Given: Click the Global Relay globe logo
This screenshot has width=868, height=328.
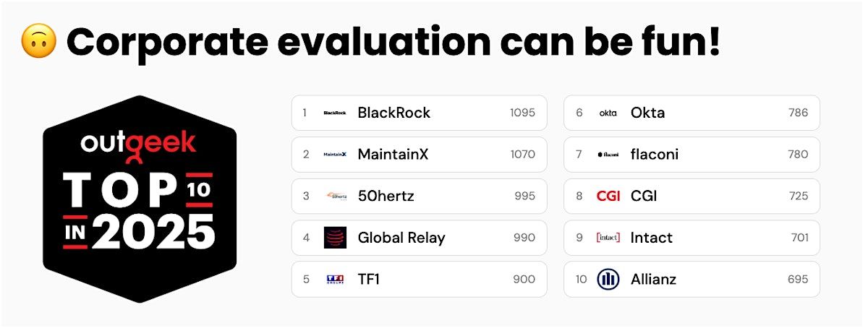Looking at the screenshot, I should click(335, 238).
